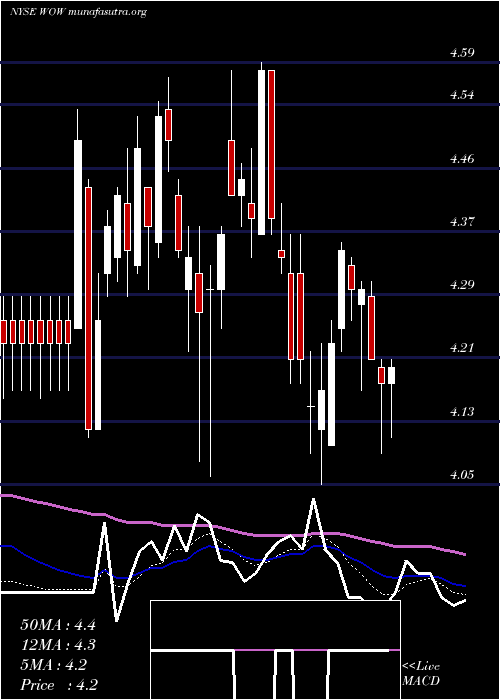Select the 4.29 price axis label
This screenshot has width=500, height=700.
tap(462, 284)
